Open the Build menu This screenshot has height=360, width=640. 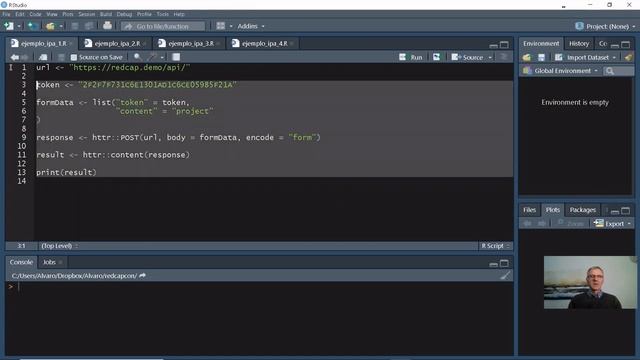click(106, 14)
